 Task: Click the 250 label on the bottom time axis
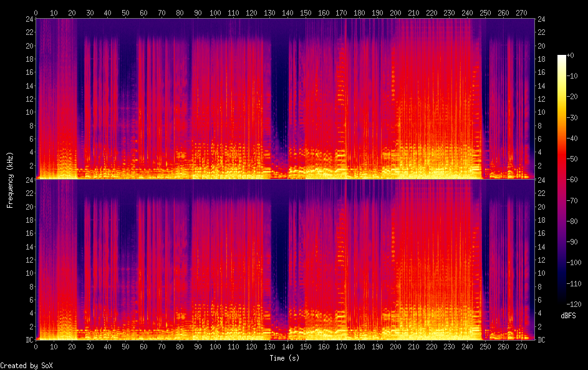point(485,347)
